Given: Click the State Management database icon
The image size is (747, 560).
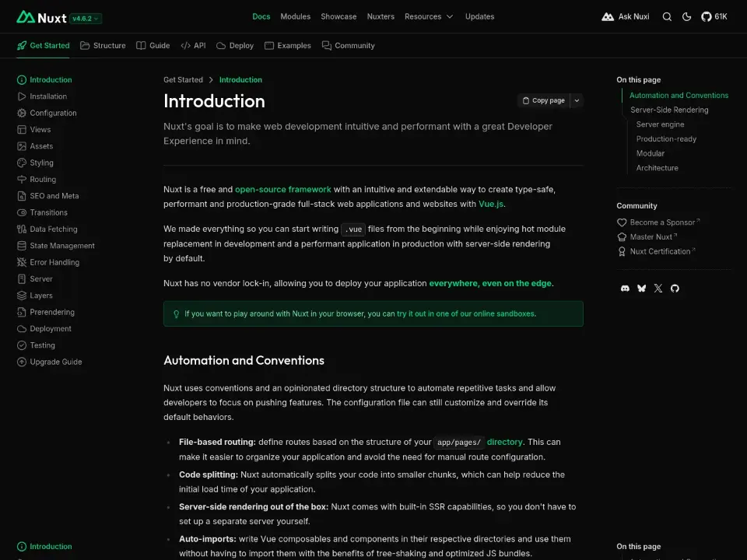Looking at the screenshot, I should 22,246.
